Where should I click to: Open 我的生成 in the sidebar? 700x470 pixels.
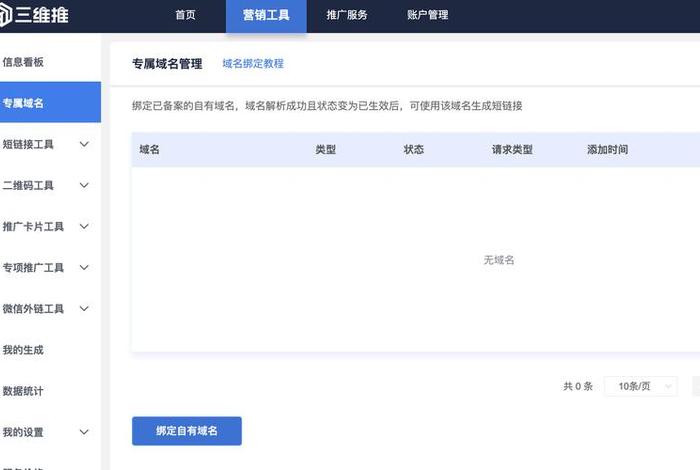coord(23,350)
